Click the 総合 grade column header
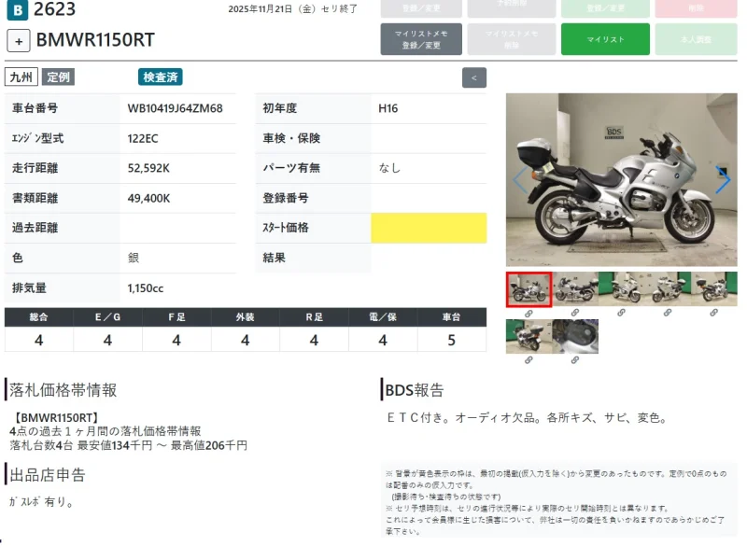 click(38, 317)
